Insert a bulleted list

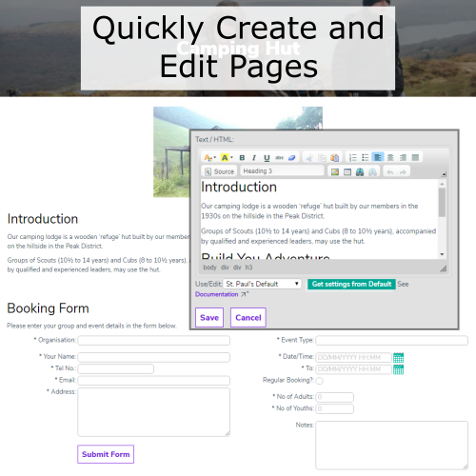[366, 157]
